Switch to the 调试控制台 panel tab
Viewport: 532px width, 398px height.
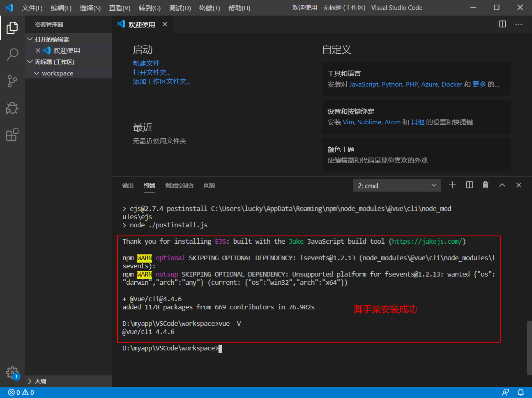[180, 185]
